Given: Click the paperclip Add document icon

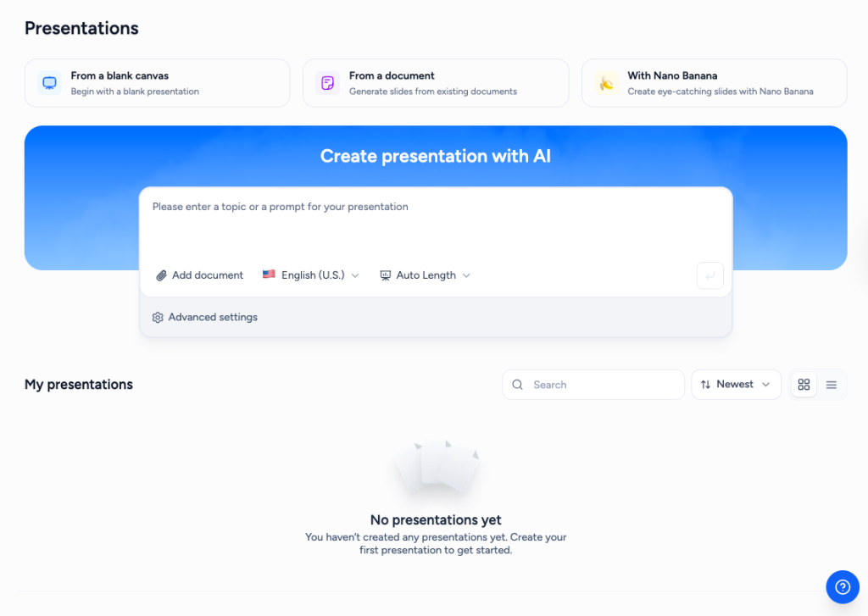Looking at the screenshot, I should point(161,275).
